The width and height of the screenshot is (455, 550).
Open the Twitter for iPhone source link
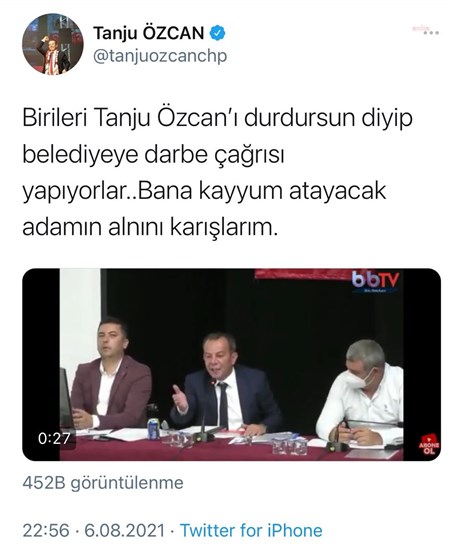pyautogui.click(x=251, y=530)
